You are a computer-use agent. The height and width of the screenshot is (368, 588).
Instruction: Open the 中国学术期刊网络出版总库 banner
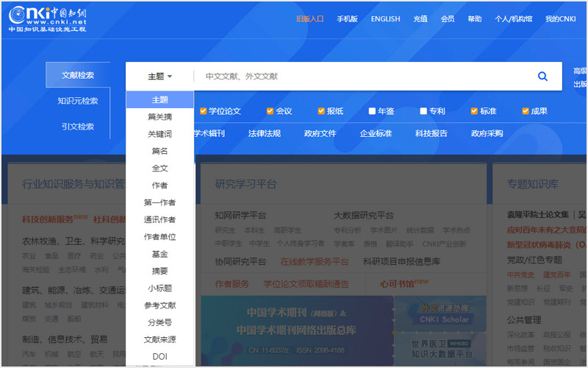(x=297, y=330)
